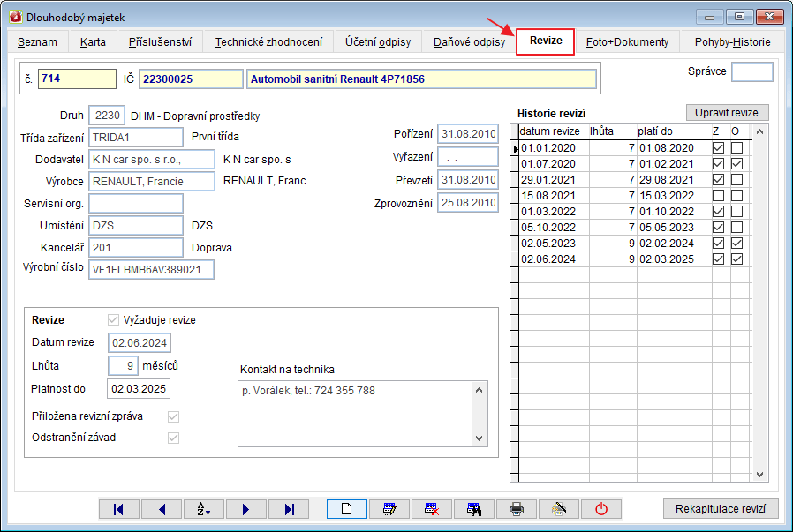
Task: Click the Výrobní číslo field
Action: point(151,270)
